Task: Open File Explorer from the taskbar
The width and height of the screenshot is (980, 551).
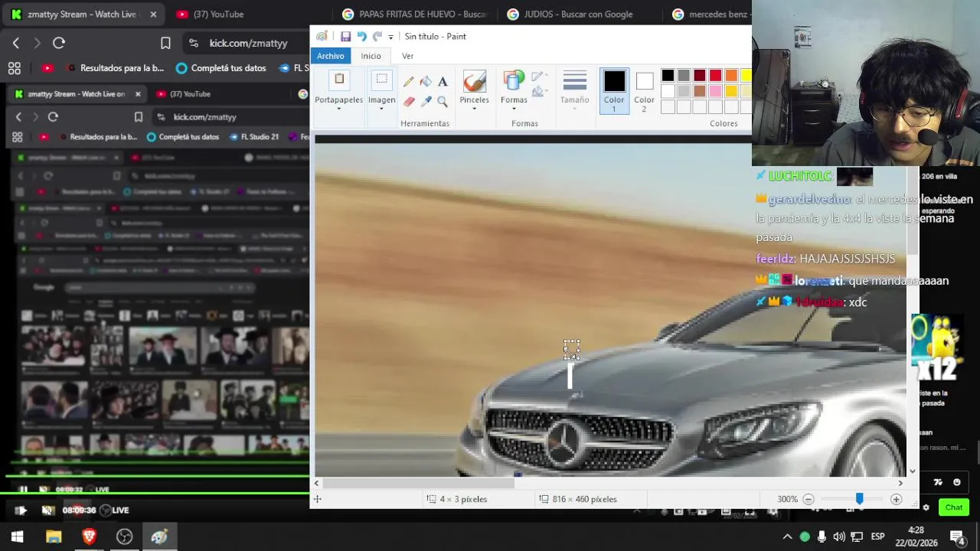Action: 54,537
